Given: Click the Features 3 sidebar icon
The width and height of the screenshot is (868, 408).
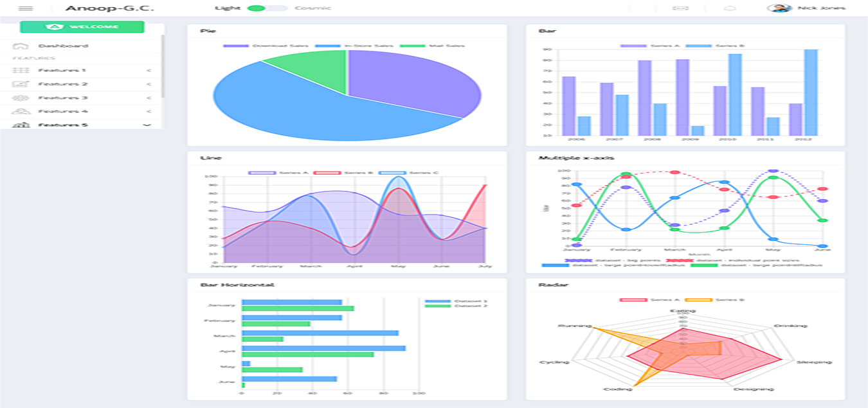Looking at the screenshot, I should 21,98.
